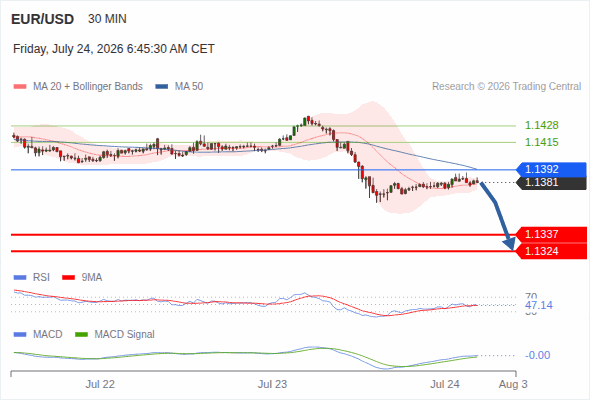Click the 30 MIN timeframe label
This screenshot has width=590, height=400.
coord(107,19)
